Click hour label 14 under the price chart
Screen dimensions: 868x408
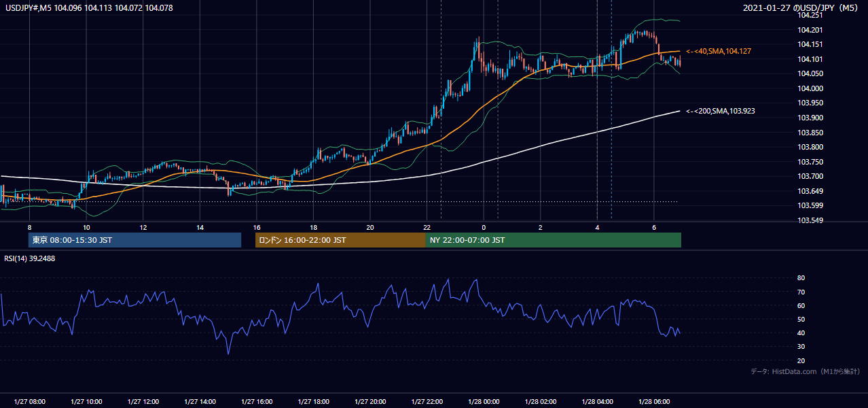[x=200, y=227]
